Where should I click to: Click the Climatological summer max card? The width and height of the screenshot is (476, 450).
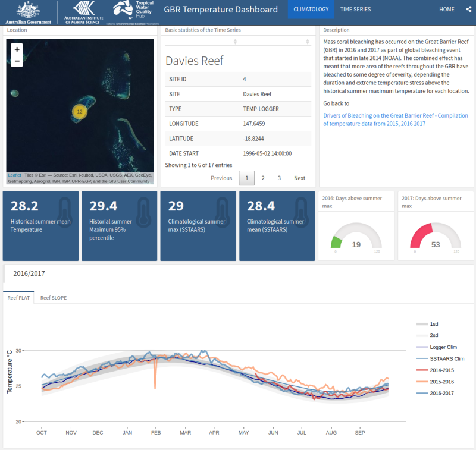(x=198, y=226)
